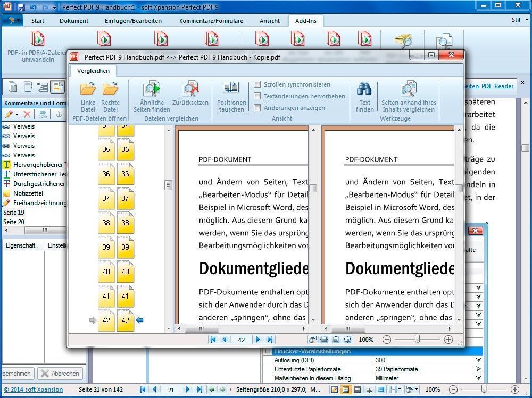Check Textänderungen hervorheben option
This screenshot has width=532, height=398.
[257, 96]
